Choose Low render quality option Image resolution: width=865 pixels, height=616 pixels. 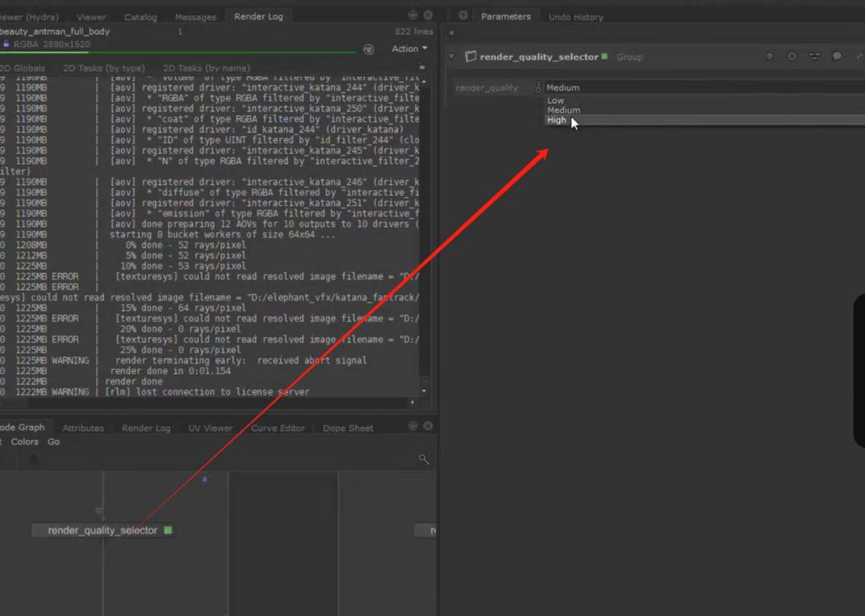[x=555, y=101]
